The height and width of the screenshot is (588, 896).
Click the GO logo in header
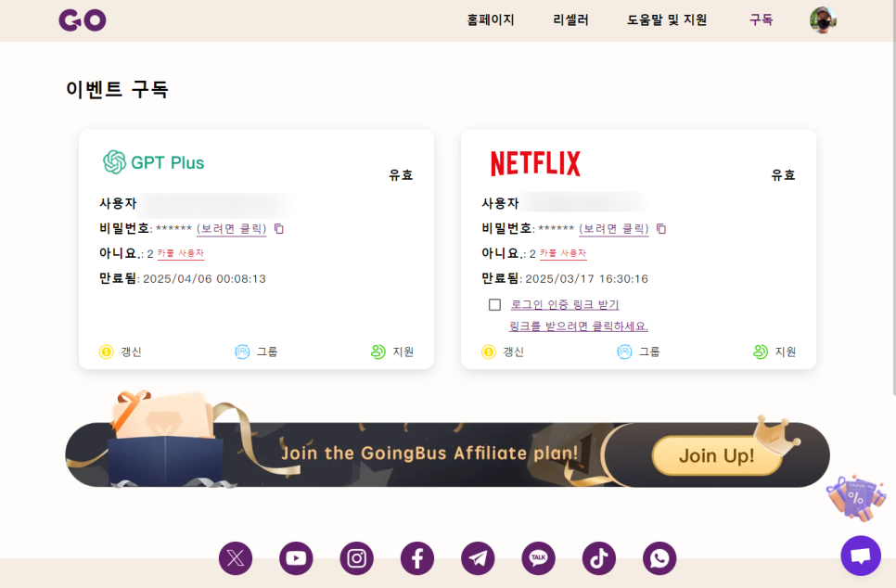pyautogui.click(x=83, y=20)
